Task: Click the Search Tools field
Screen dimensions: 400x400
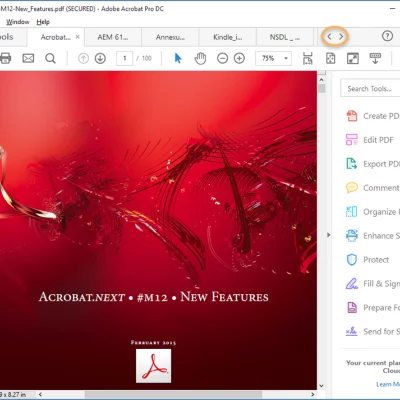Action: point(370,89)
